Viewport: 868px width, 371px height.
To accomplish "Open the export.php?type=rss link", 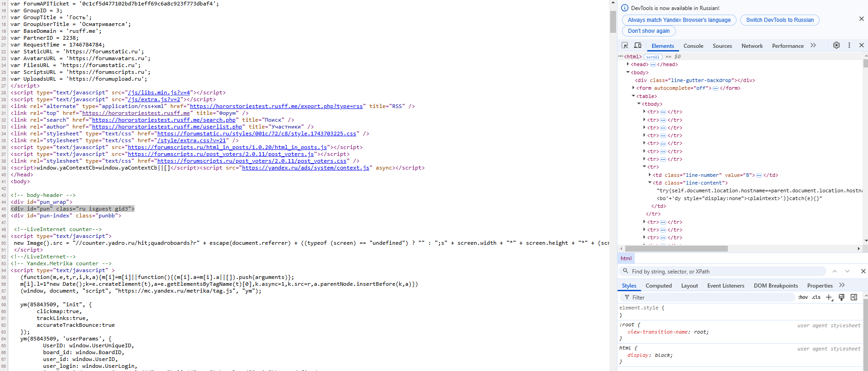I will click(x=276, y=106).
